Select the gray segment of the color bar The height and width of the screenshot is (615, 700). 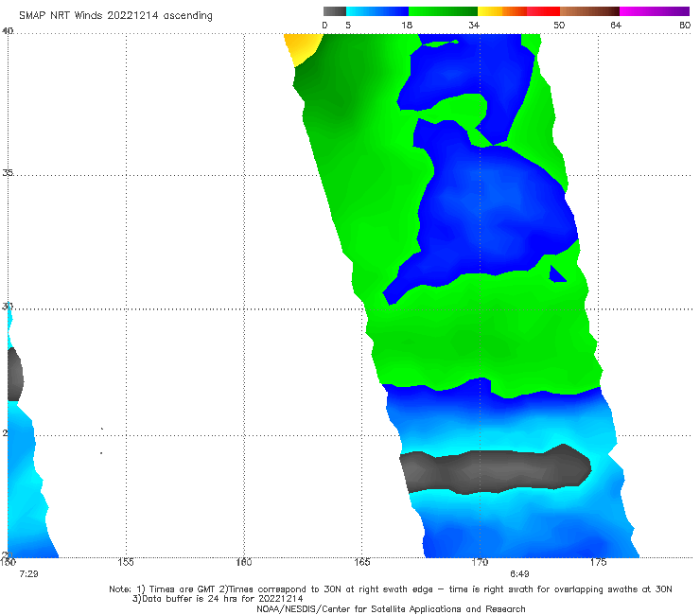pos(335,11)
